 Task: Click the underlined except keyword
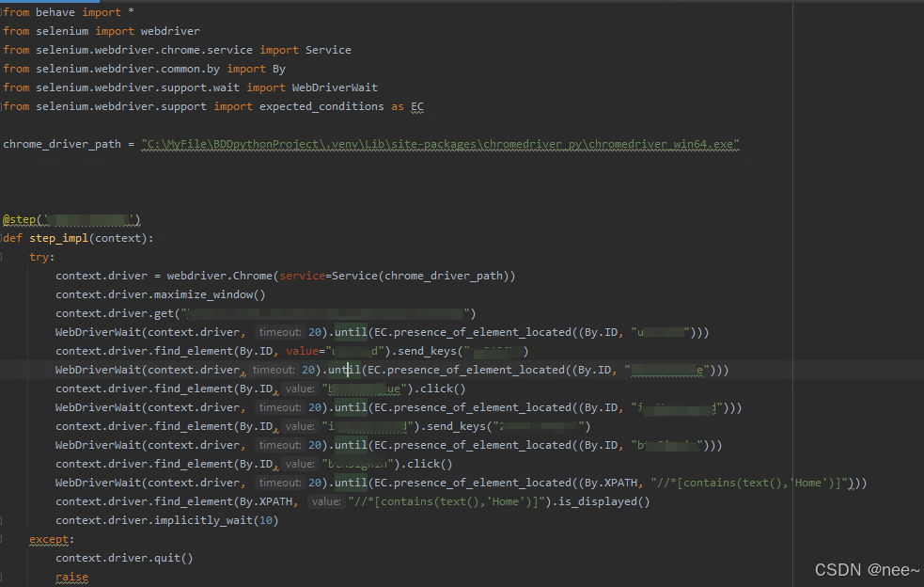[x=49, y=538]
